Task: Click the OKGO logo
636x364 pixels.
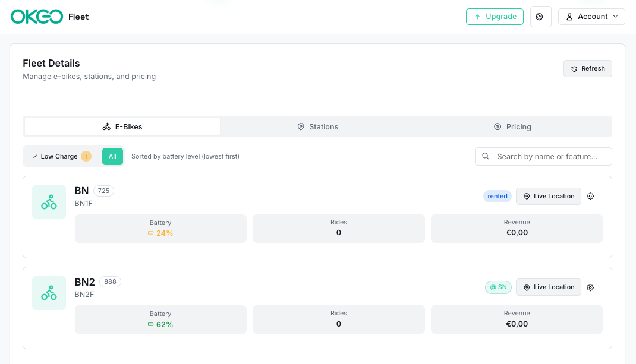Action: [x=37, y=17]
